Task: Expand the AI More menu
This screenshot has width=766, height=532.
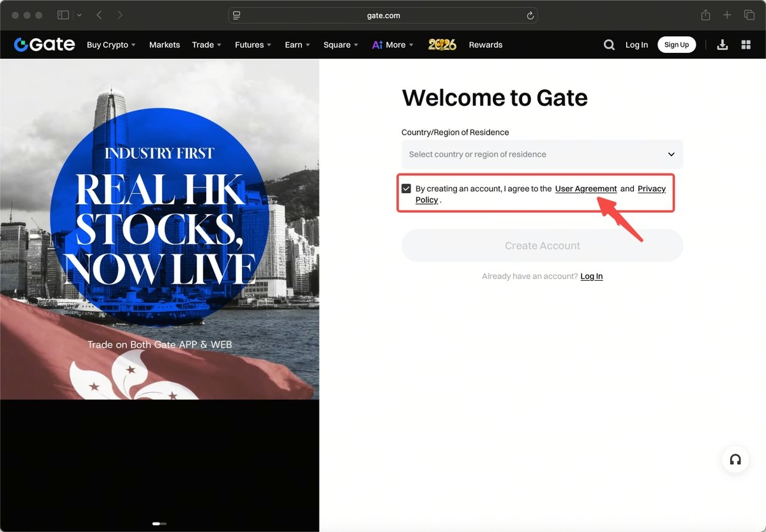Action: click(x=393, y=45)
